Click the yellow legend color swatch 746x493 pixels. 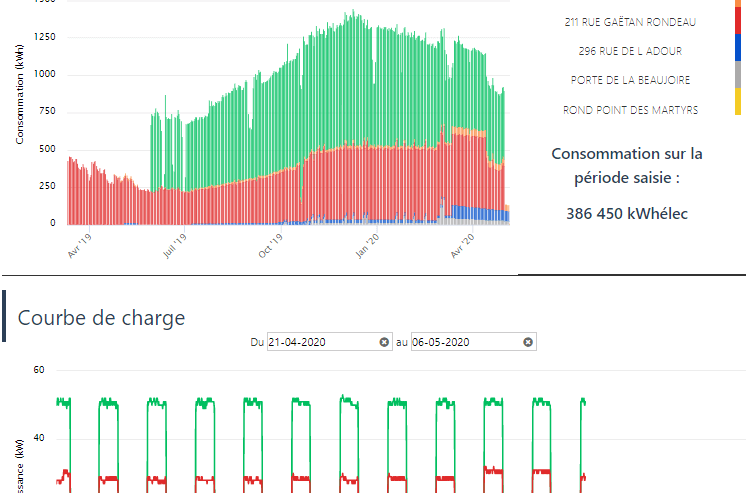coord(738,101)
